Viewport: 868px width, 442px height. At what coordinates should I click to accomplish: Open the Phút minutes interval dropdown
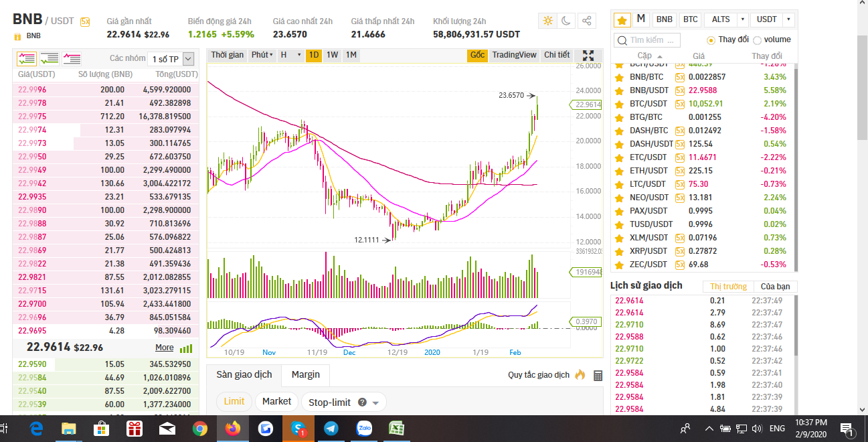262,55
